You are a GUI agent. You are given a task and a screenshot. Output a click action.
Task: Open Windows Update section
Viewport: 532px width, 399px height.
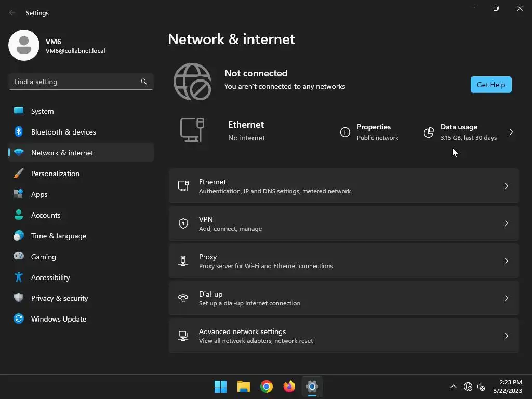tap(58, 319)
